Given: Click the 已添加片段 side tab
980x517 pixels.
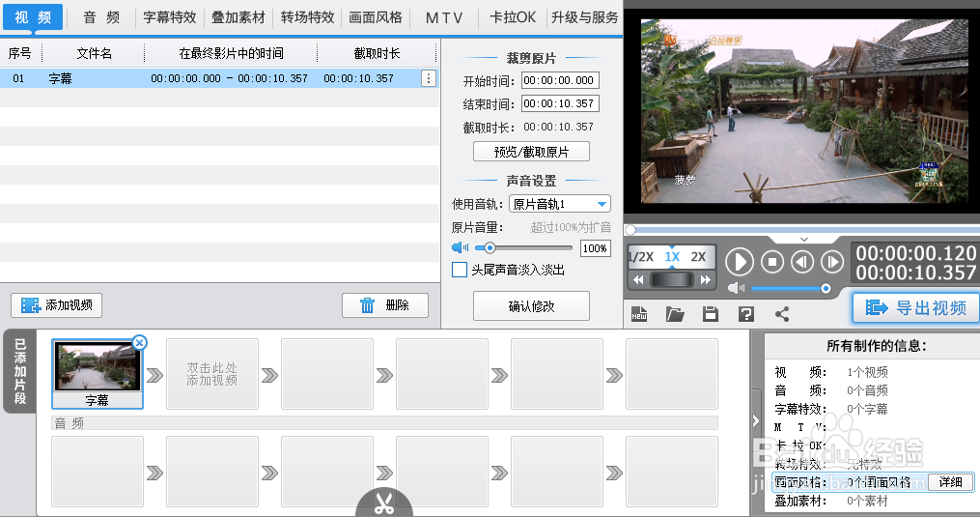Looking at the screenshot, I should pyautogui.click(x=20, y=371).
